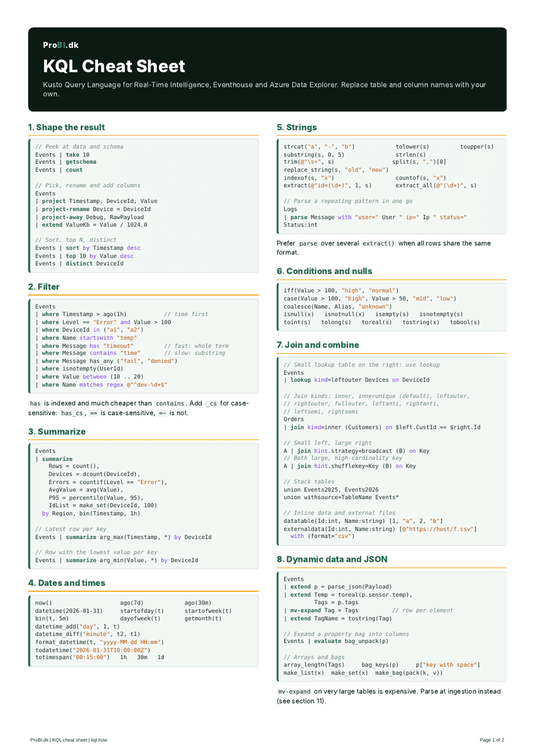Screen dimensions: 535x756
Task: Click the 'totimespan("00:15:00")' expression
Action: [x=73, y=658]
